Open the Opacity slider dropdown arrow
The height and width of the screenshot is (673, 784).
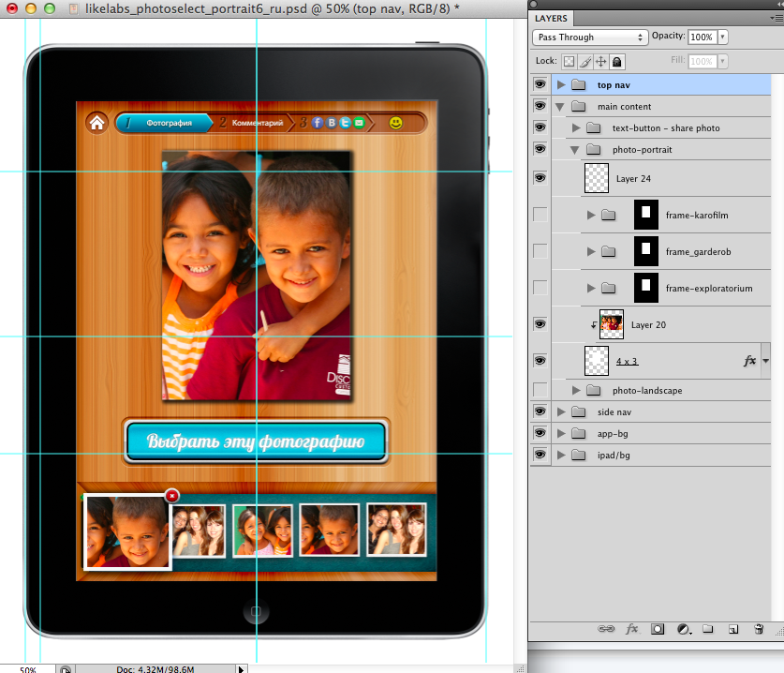pyautogui.click(x=722, y=37)
